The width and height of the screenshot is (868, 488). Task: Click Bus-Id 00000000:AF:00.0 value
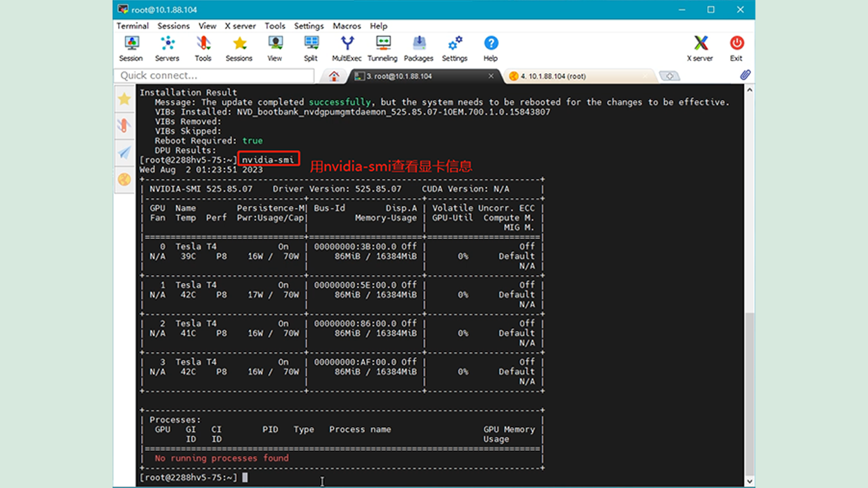point(355,362)
